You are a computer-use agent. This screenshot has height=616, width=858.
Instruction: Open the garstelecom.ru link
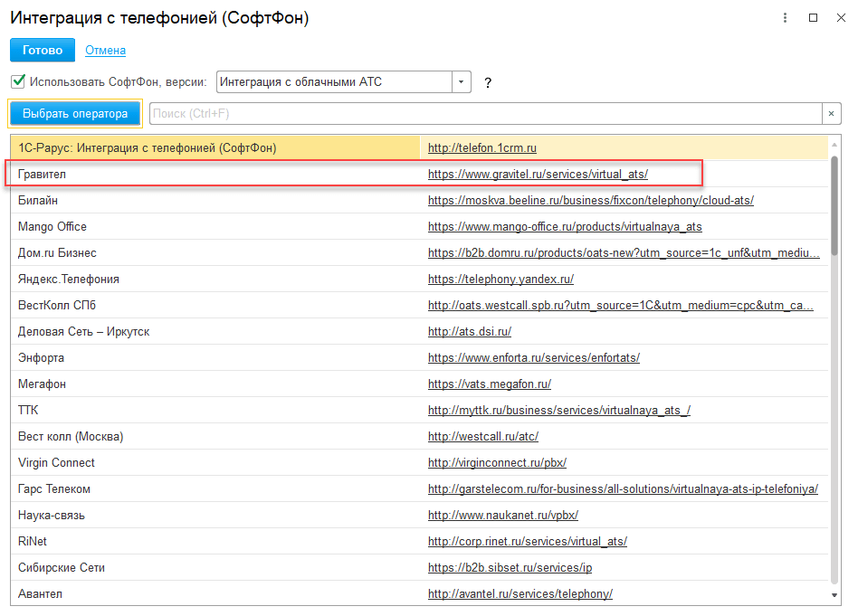point(623,489)
